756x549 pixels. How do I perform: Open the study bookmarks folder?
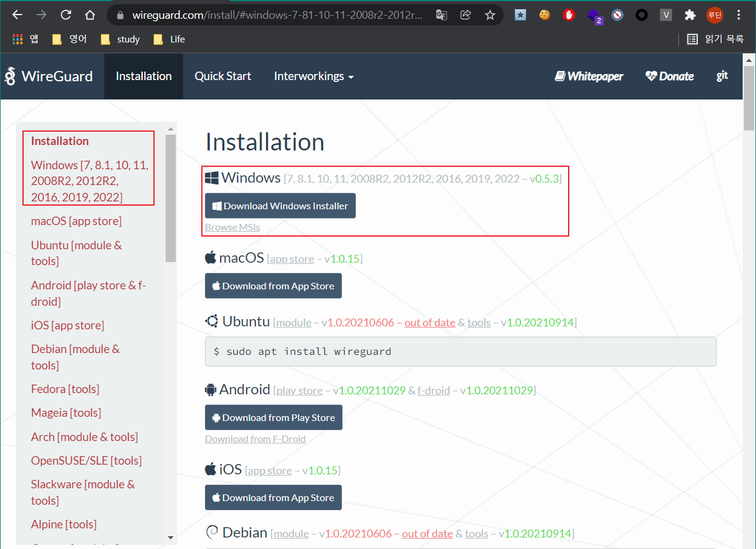[120, 39]
